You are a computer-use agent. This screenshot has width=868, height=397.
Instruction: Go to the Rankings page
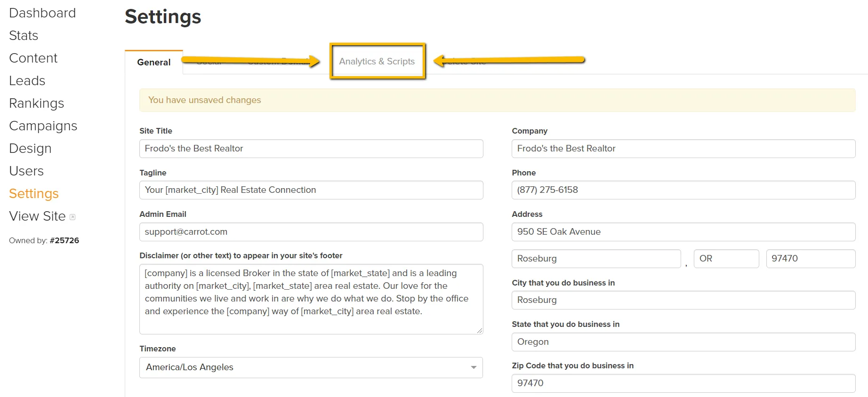coord(36,103)
